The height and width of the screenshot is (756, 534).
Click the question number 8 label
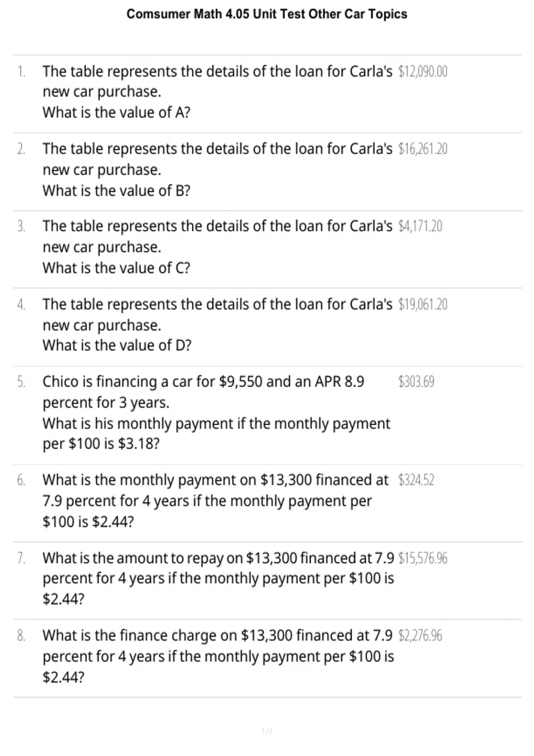[21, 636]
